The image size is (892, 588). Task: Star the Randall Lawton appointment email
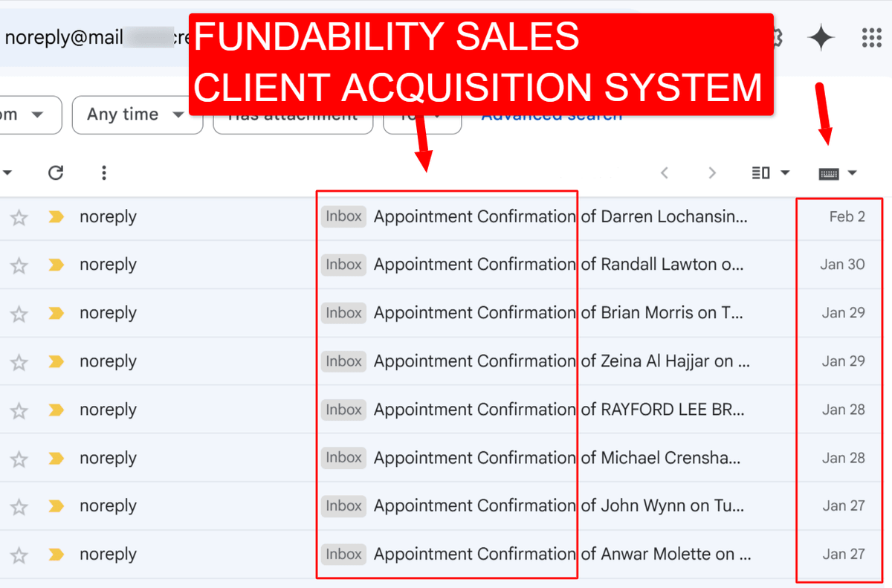pyautogui.click(x=19, y=265)
